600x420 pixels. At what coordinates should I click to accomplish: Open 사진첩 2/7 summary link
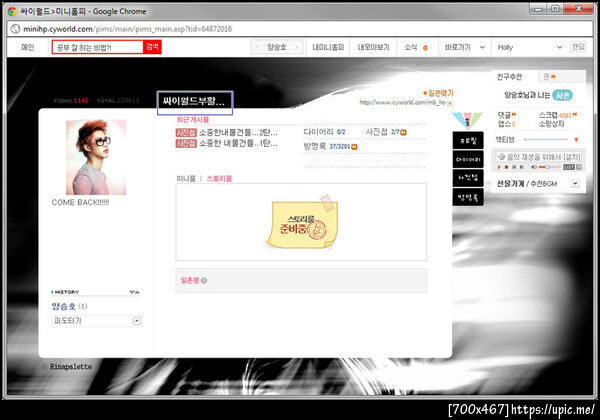pyautogui.click(x=383, y=132)
